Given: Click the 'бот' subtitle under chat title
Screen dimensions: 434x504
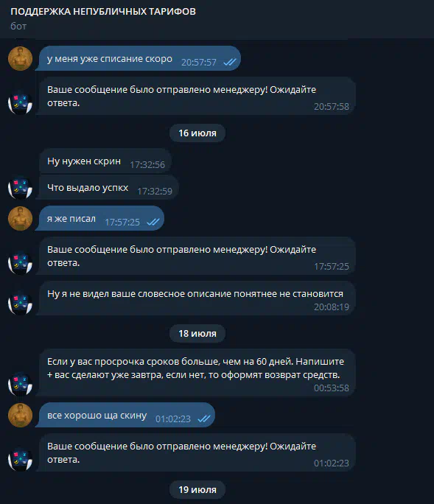Looking at the screenshot, I should [18, 27].
